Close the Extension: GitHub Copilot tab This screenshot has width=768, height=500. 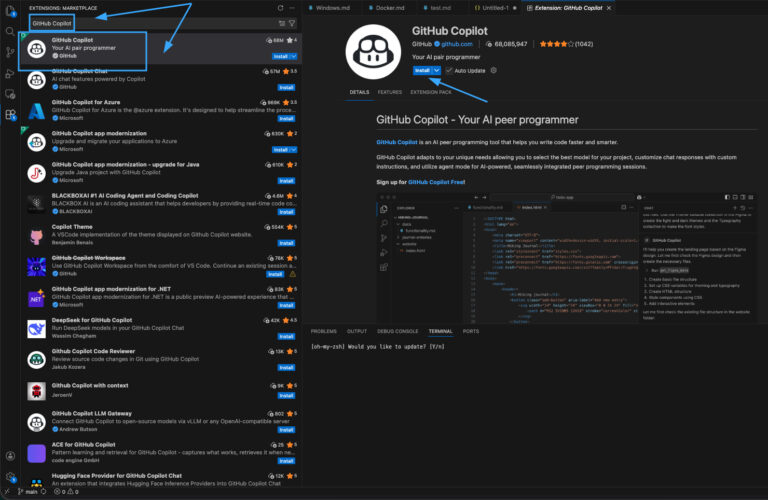[609, 8]
